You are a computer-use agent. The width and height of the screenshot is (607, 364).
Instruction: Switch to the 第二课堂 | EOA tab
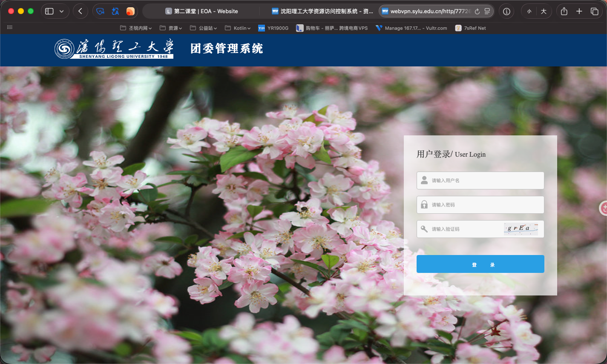(202, 11)
